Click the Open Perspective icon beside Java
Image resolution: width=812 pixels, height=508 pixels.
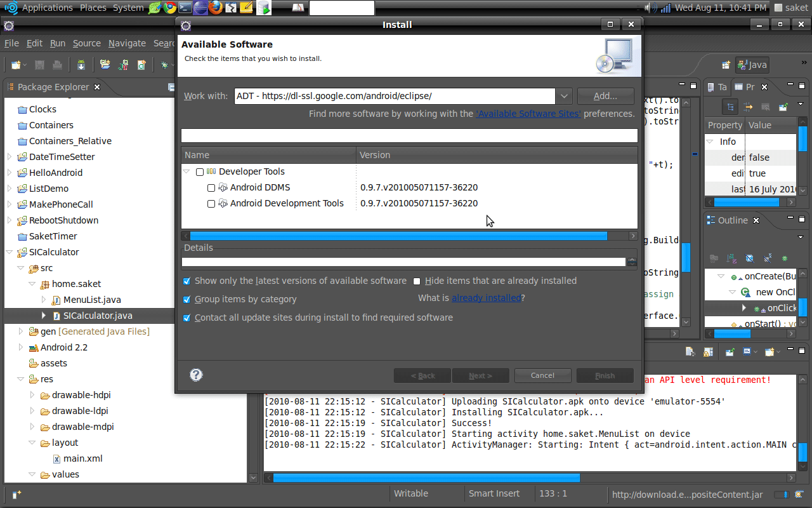pyautogui.click(x=726, y=65)
